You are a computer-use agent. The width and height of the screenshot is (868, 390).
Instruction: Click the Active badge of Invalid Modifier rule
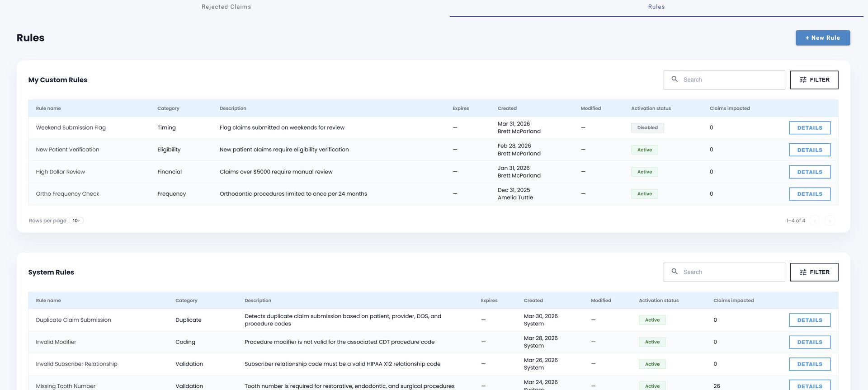coord(652,342)
